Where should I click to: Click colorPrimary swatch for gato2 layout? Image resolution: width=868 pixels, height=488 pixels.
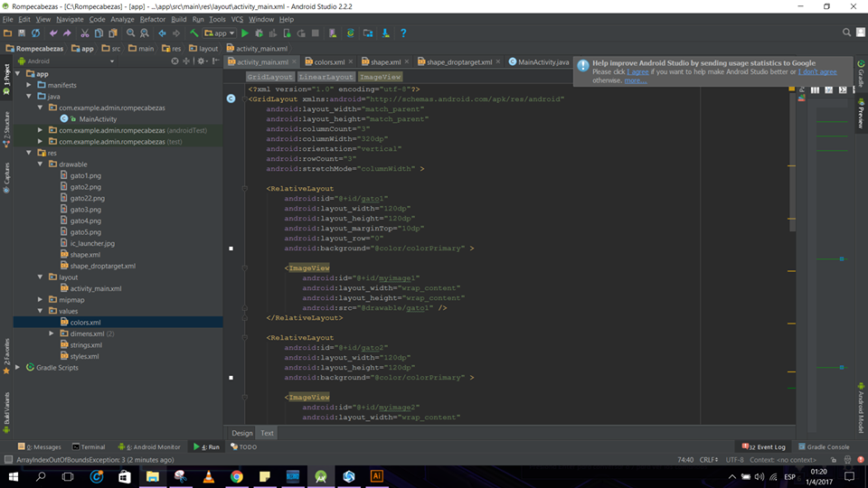[231, 378]
